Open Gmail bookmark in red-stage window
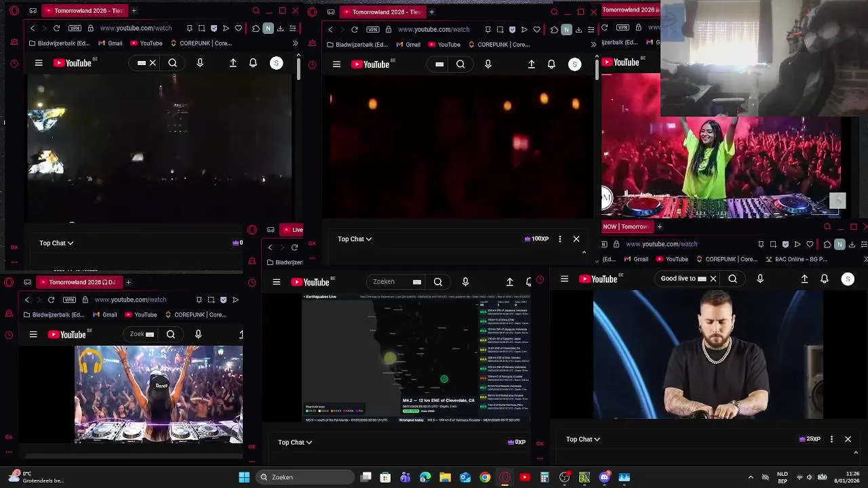868x488 pixels. 408,45
